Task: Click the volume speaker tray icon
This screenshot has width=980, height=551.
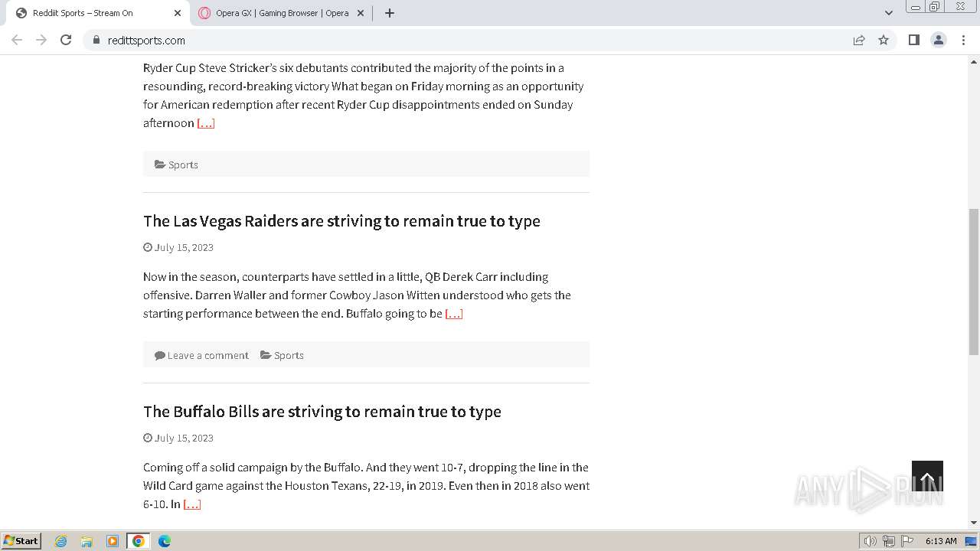Action: (x=871, y=541)
